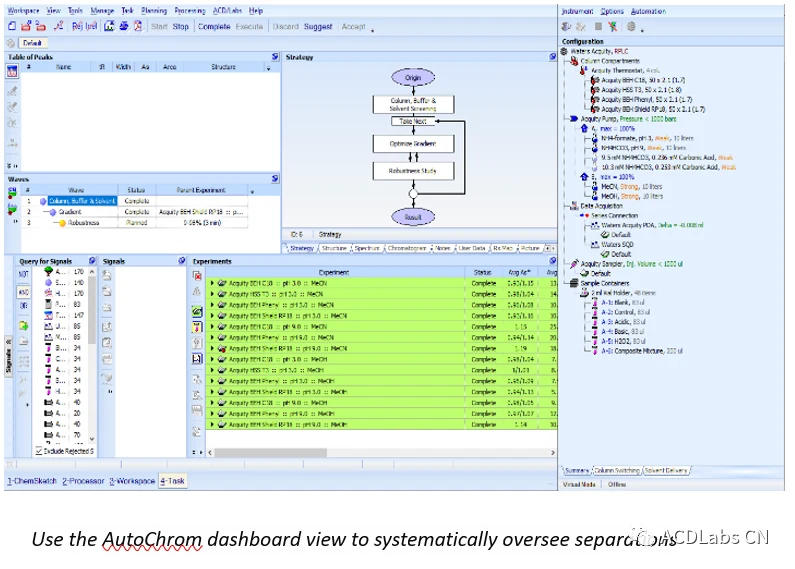Open the Planning menu
This screenshot has width=795, height=569.
(154, 11)
